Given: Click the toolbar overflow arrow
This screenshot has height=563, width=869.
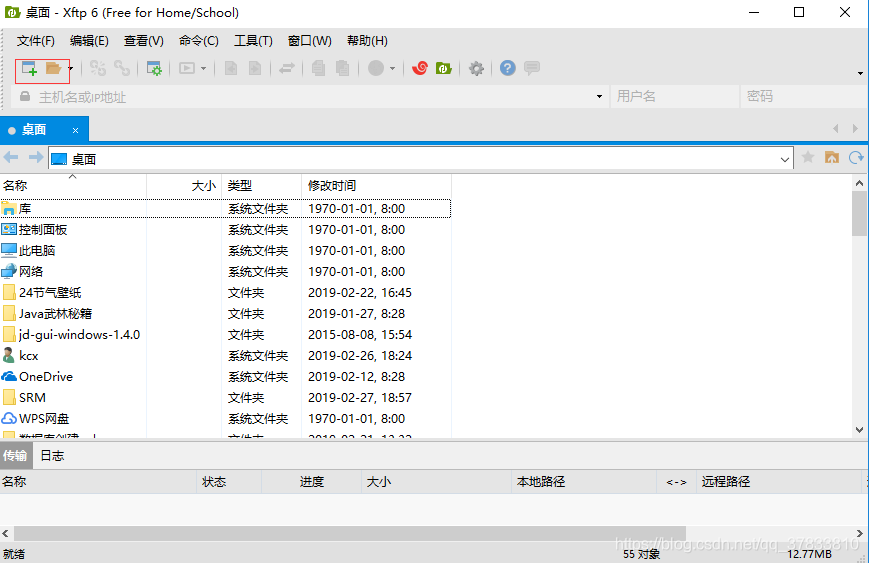Looking at the screenshot, I should pos(860,73).
